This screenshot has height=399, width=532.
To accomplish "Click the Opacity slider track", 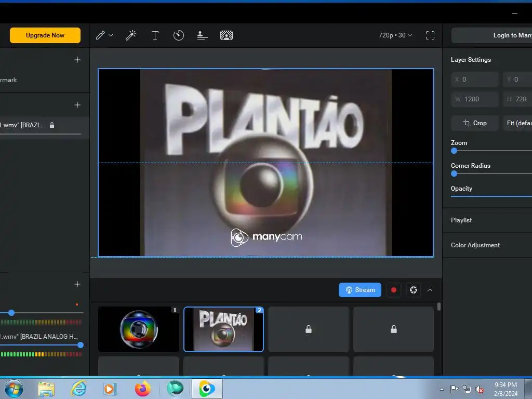I will pos(491,196).
